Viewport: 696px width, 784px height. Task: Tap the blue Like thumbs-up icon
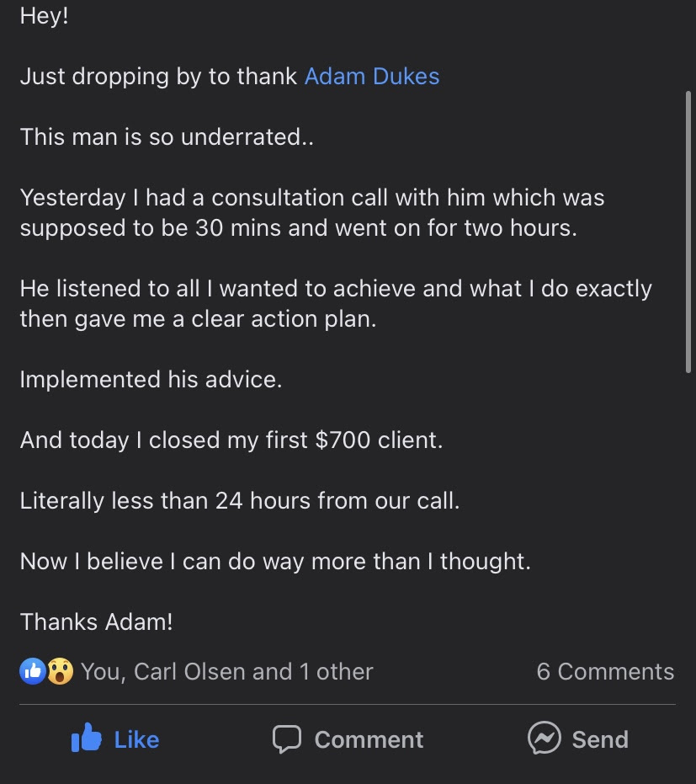tap(87, 739)
